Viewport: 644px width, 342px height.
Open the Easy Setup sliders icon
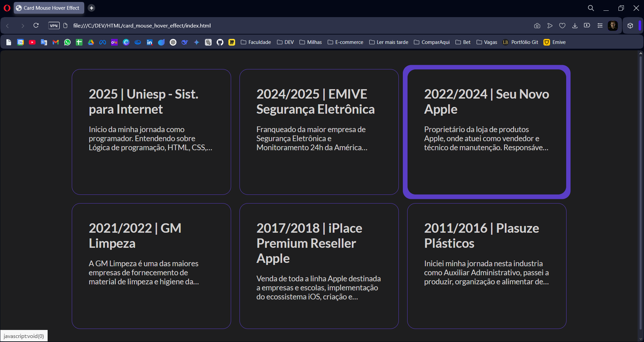point(600,26)
